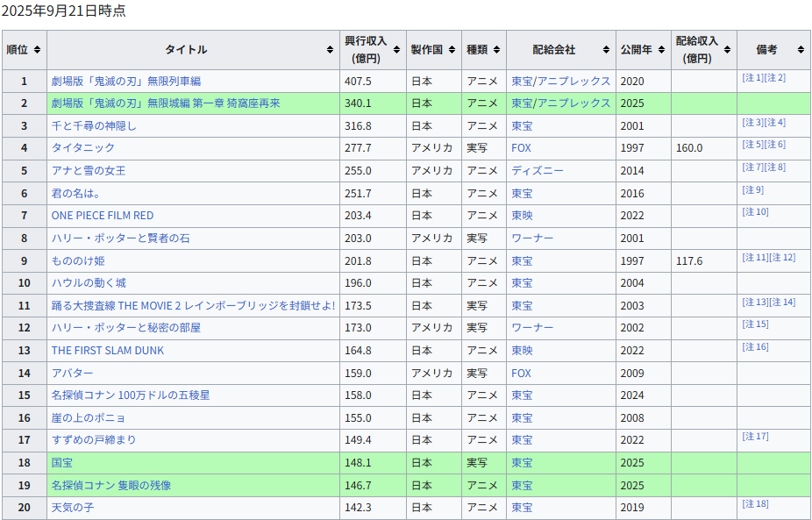The width and height of the screenshot is (812, 520).
Task: Click footnote 注 10 in rank 7 row
Action: point(755,212)
